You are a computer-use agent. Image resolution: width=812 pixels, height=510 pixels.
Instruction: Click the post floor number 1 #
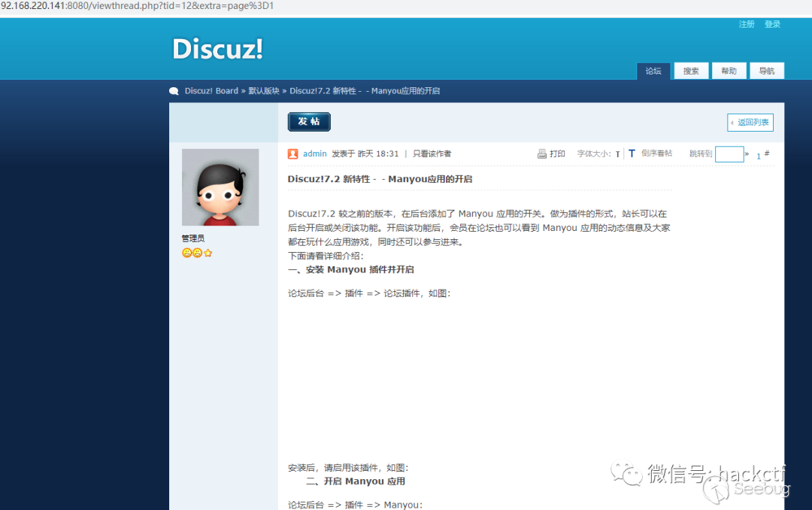tap(763, 154)
